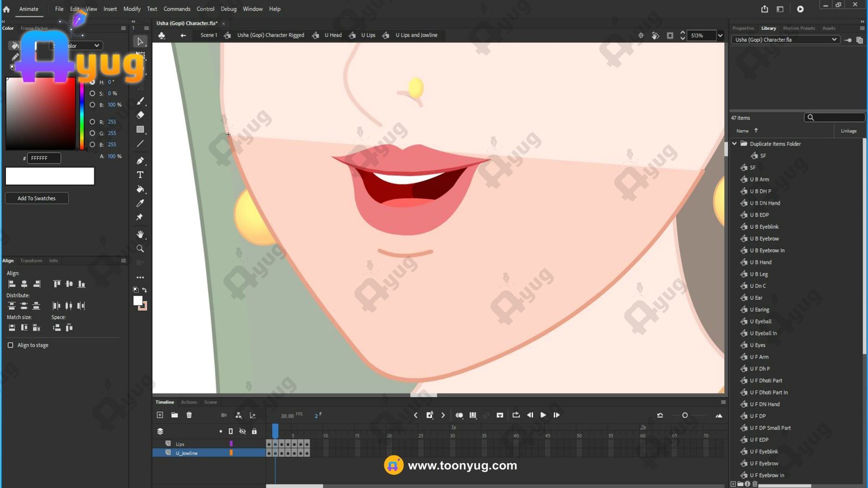Click the white color preview swatch

coord(50,176)
